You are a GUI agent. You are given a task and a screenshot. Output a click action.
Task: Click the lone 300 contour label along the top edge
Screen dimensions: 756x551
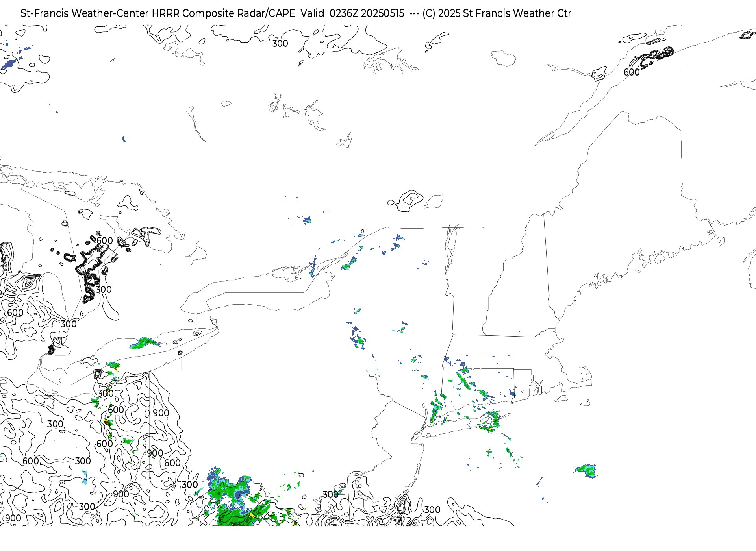[x=280, y=44]
